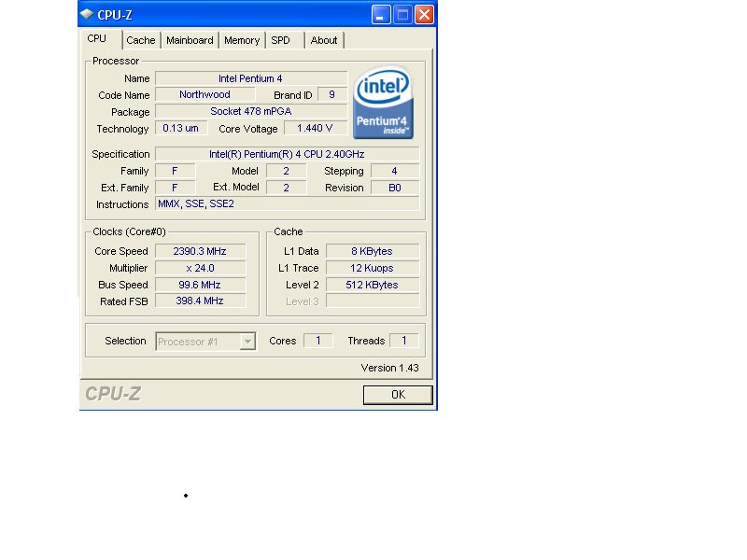Click the Stepping value 4
747x560 pixels.
point(395,171)
